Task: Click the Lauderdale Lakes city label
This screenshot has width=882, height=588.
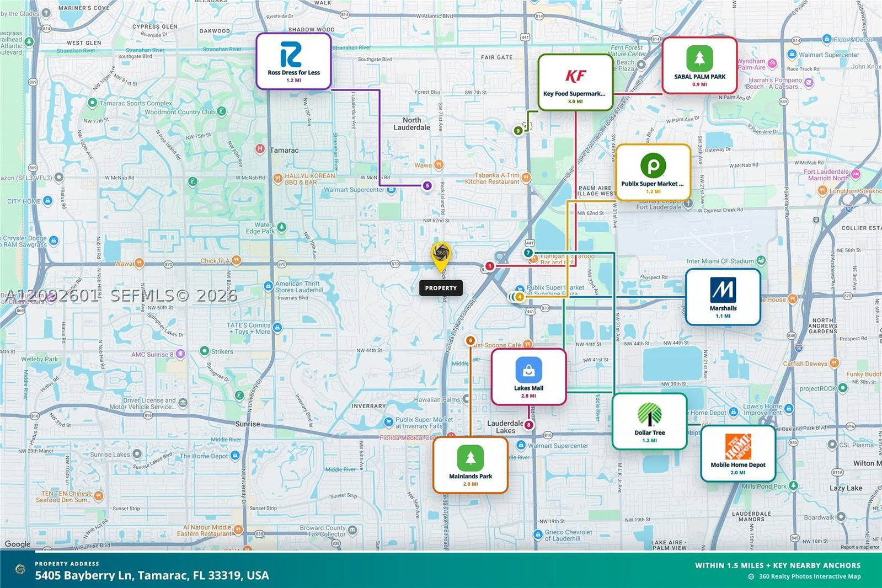Action: tap(505, 427)
